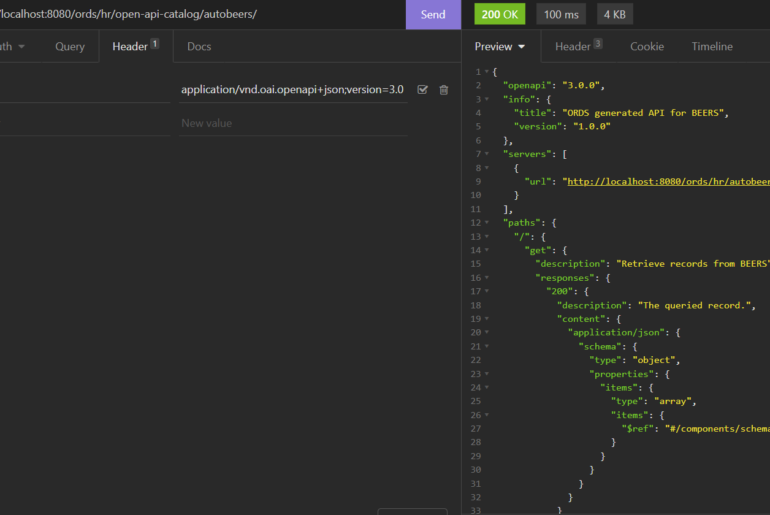Click "Retrieve records from BEERS" description

[693, 264]
